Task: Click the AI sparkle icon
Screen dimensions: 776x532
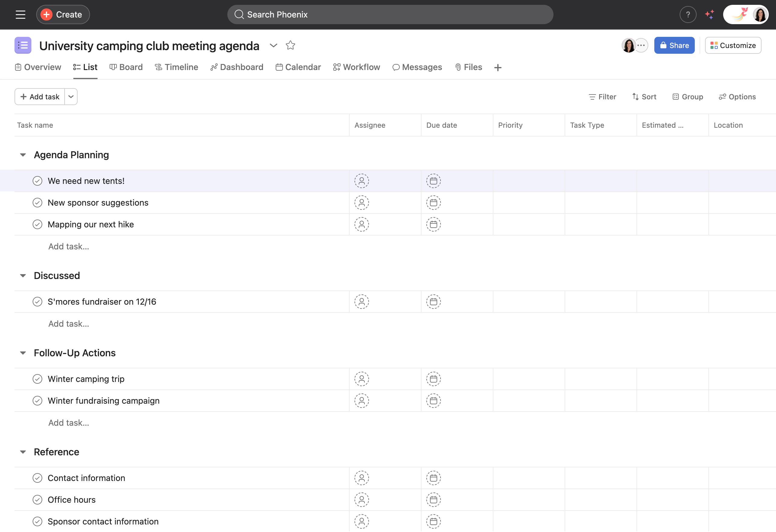Action: [709, 14]
